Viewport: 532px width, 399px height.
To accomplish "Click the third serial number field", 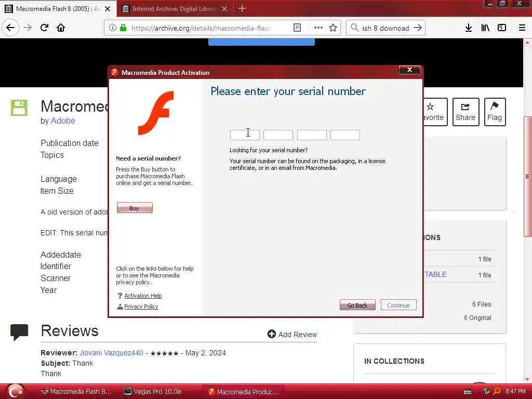I will click(x=312, y=135).
